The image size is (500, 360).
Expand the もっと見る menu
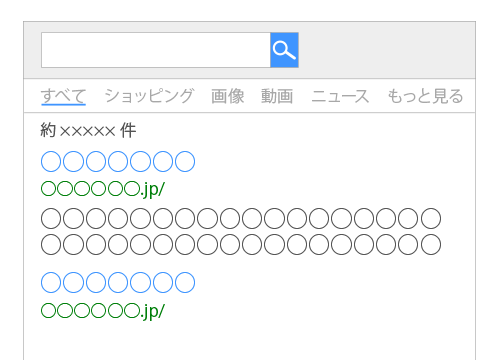(x=425, y=96)
